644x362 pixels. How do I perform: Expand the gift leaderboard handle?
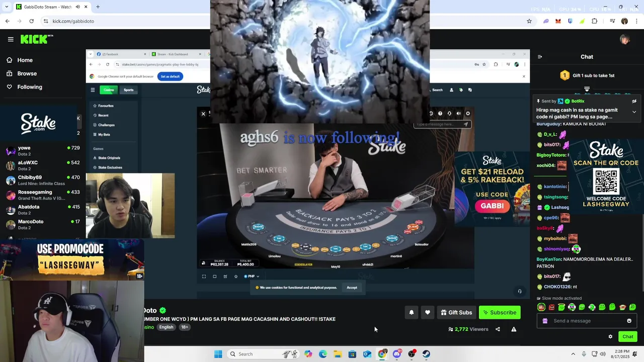pos(587,89)
